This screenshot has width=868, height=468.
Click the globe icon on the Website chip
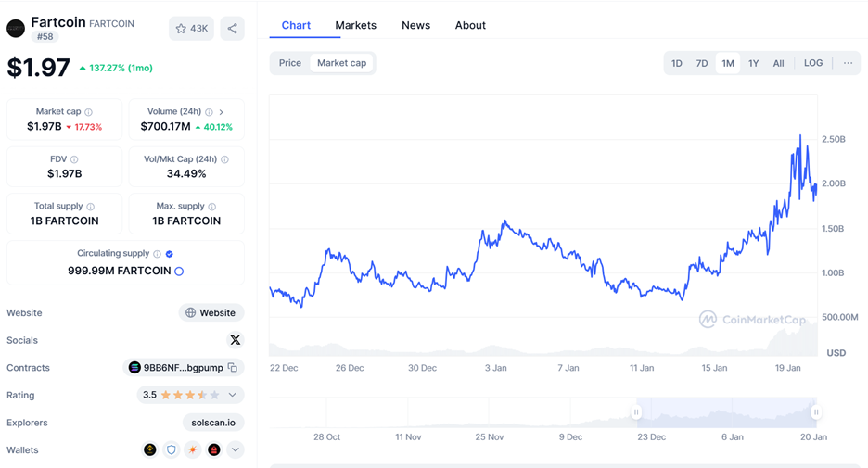(x=190, y=312)
